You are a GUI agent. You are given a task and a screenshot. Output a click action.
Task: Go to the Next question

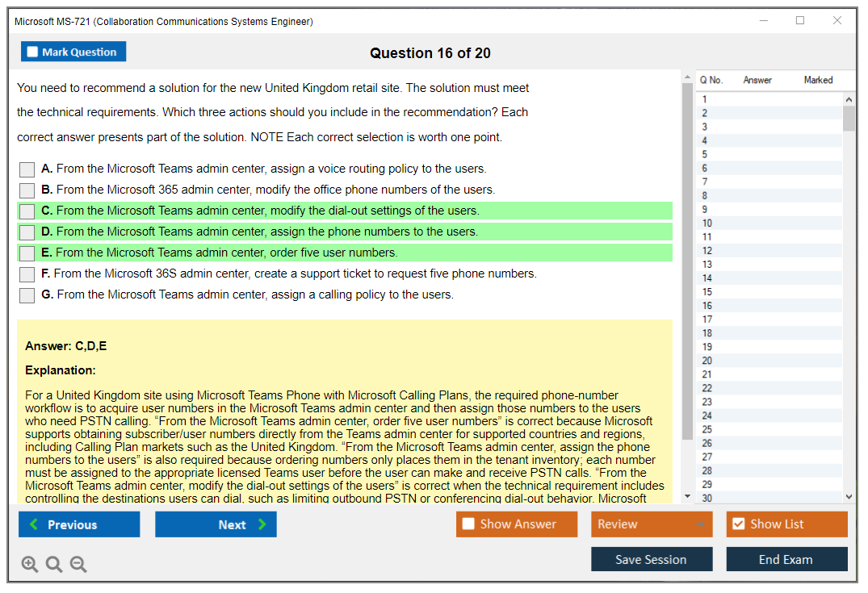point(216,524)
